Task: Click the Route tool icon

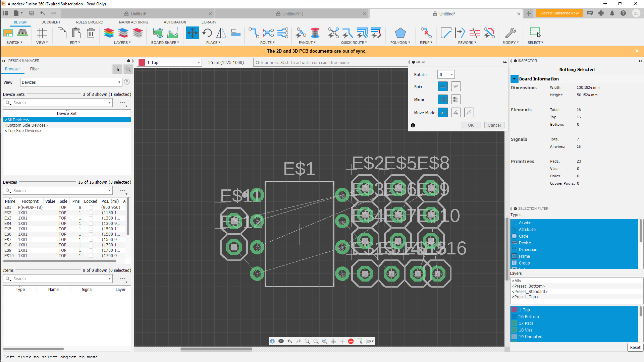Action: (x=254, y=33)
